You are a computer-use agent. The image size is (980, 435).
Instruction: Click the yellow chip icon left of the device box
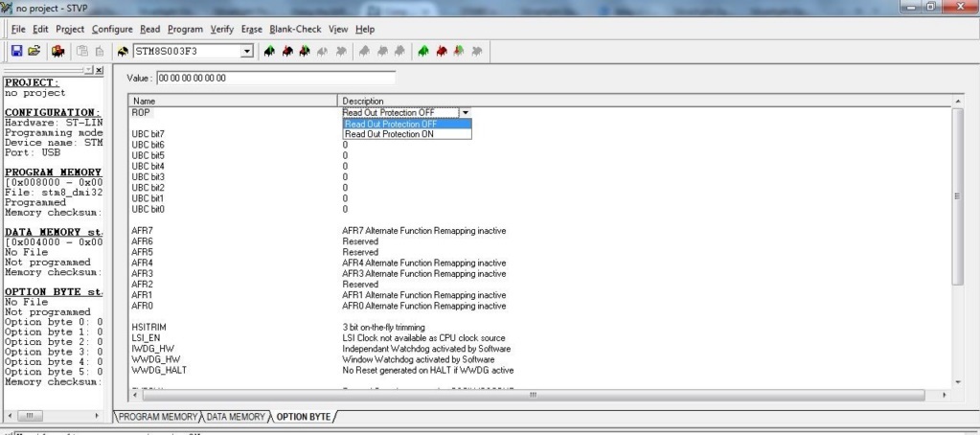[x=124, y=51]
